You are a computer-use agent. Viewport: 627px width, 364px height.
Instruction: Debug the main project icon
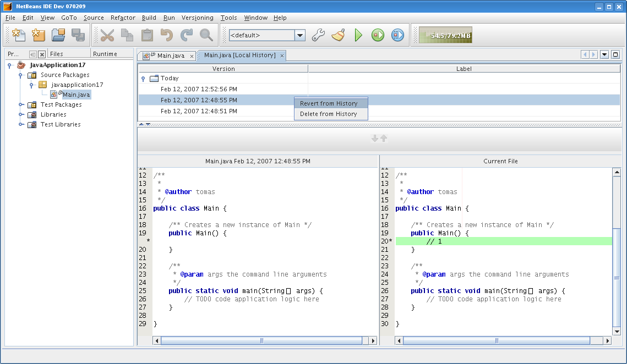pyautogui.click(x=378, y=35)
